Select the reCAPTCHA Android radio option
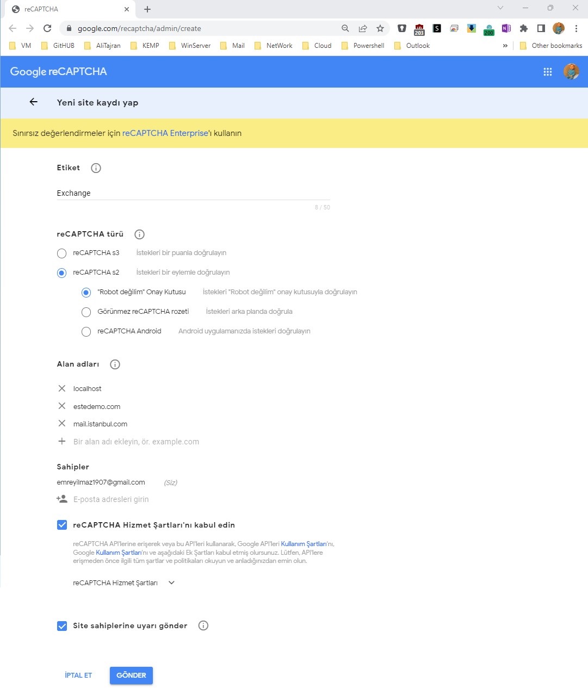588x700 pixels. pyautogui.click(x=86, y=332)
